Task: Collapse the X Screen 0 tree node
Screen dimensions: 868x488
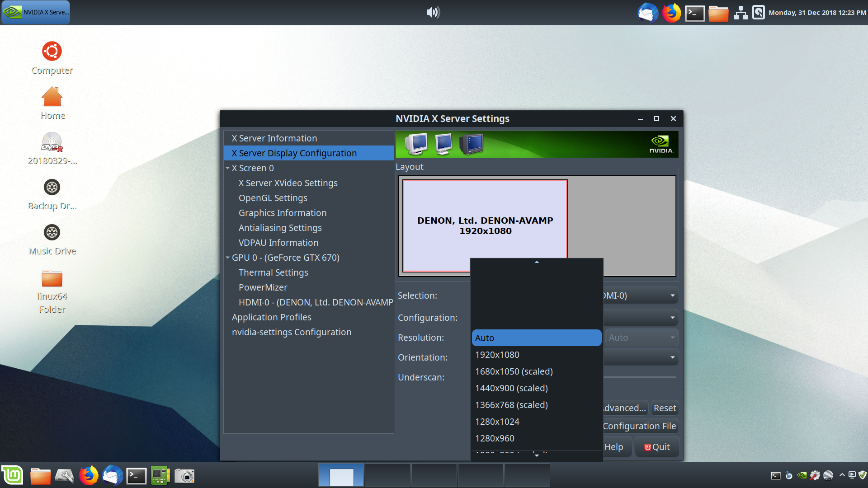Action: 228,168
